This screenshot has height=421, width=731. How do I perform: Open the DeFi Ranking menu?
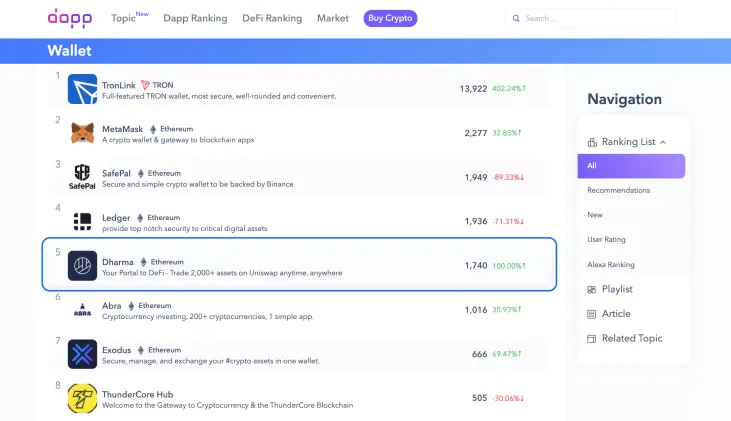(x=272, y=18)
